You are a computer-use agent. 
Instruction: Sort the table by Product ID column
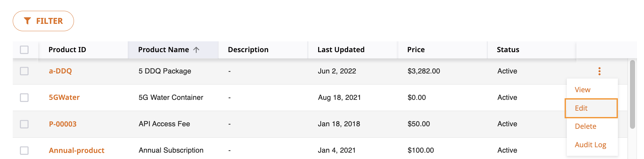tap(67, 50)
